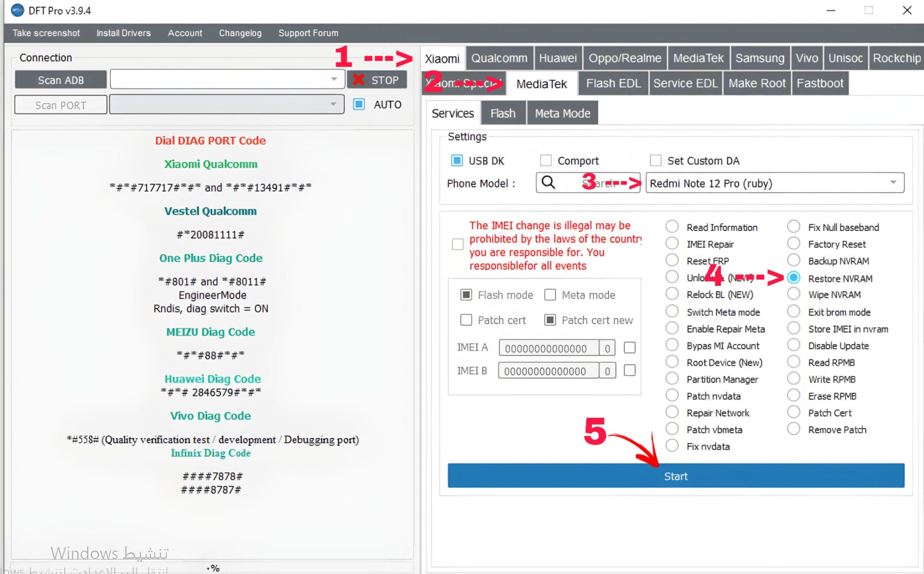The height and width of the screenshot is (574, 924).
Task: Click the IMEI B number field
Action: (549, 371)
